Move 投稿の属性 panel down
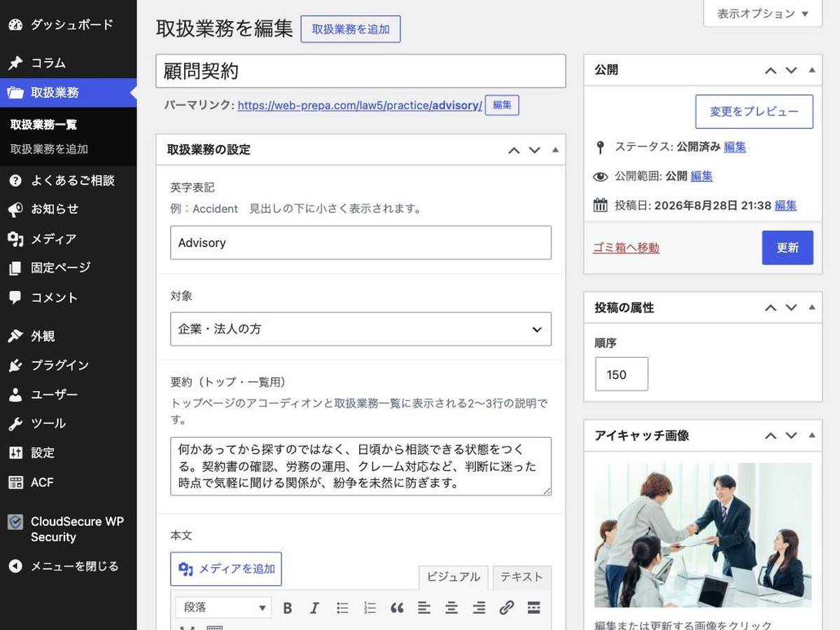This screenshot has width=840, height=630. (792, 308)
